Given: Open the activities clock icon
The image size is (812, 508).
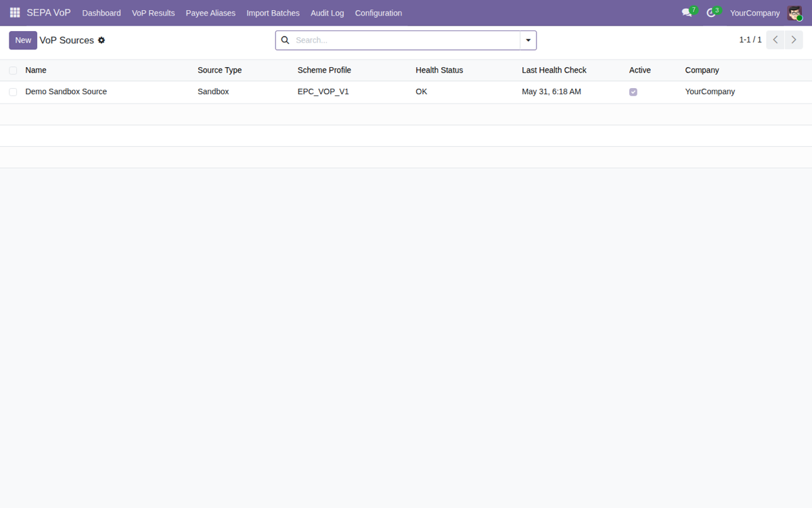Looking at the screenshot, I should pos(710,13).
